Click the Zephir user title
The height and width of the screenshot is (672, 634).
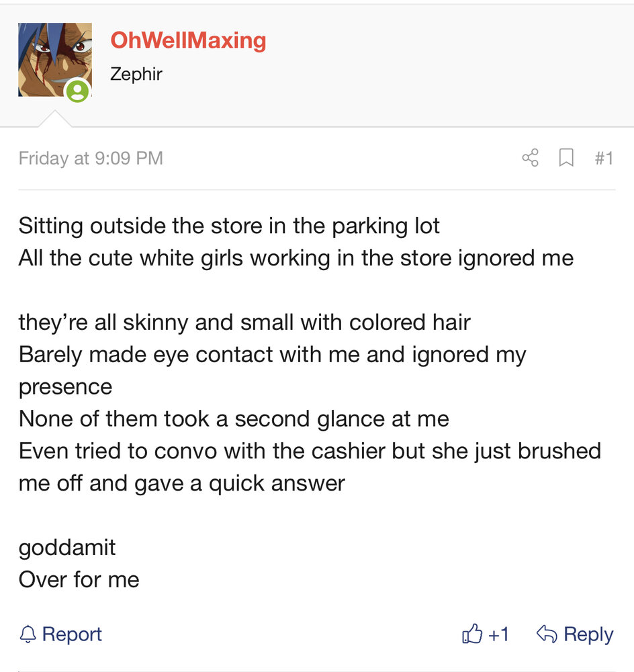click(x=136, y=74)
